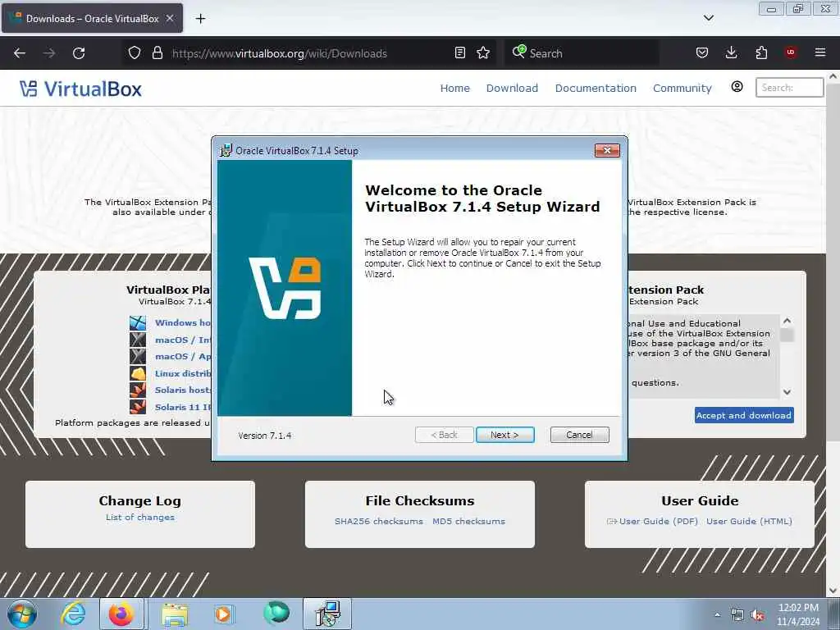Viewport: 840px width, 630px height.
Task: Expand the list all tabs chevron
Action: [x=708, y=18]
